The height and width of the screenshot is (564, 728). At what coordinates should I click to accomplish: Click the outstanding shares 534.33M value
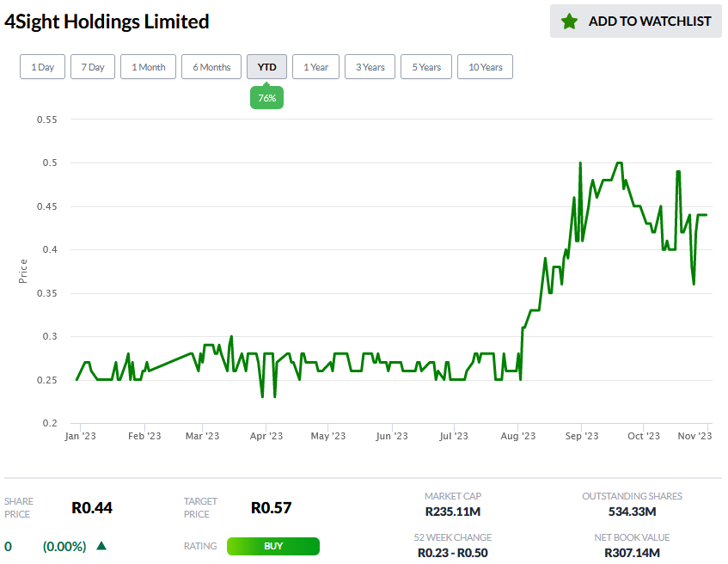pyautogui.click(x=632, y=512)
